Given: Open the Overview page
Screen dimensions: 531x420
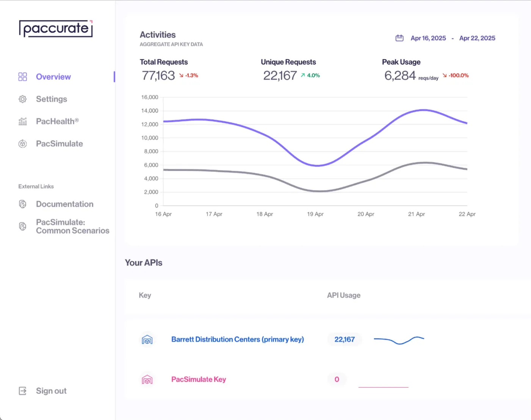Looking at the screenshot, I should pos(53,77).
